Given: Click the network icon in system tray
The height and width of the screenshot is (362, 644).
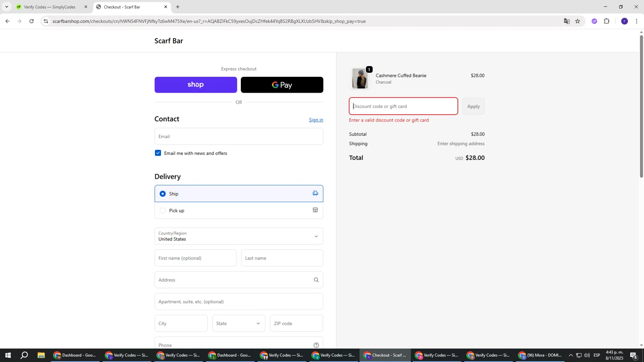Looking at the screenshot, I should click(x=579, y=355).
